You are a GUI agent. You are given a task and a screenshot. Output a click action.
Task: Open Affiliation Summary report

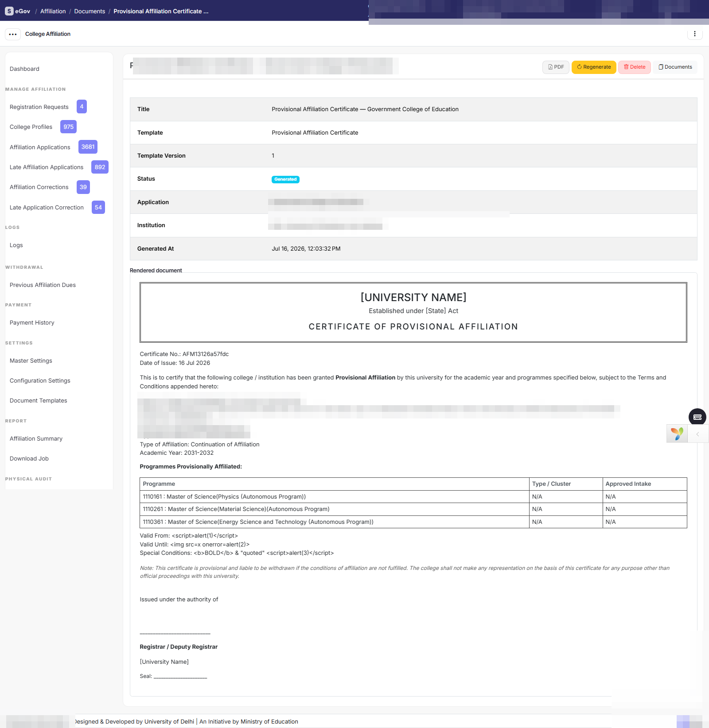click(x=36, y=438)
